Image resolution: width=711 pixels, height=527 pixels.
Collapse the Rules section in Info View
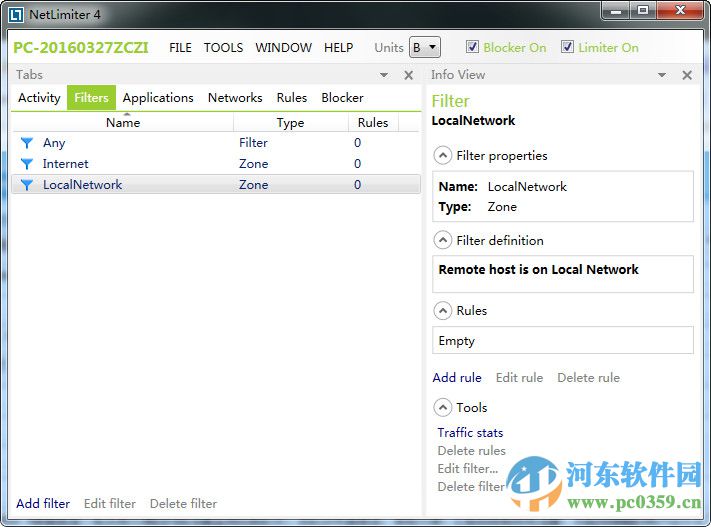click(x=443, y=311)
